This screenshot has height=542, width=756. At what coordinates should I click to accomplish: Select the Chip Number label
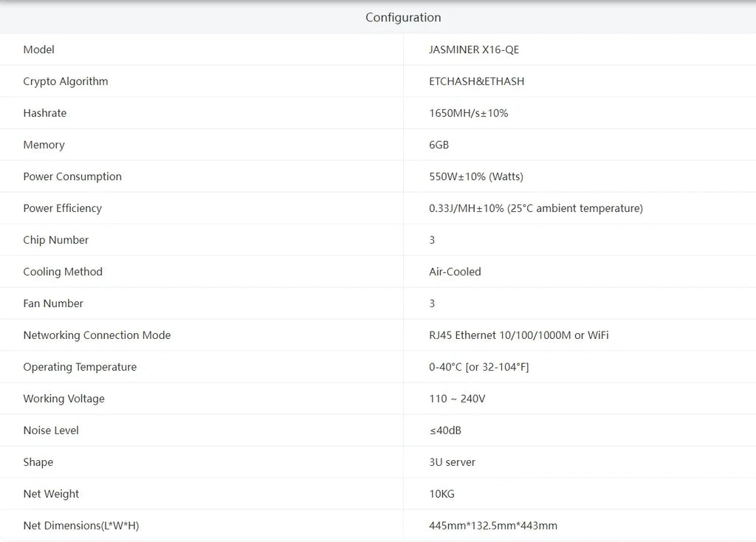55,241
